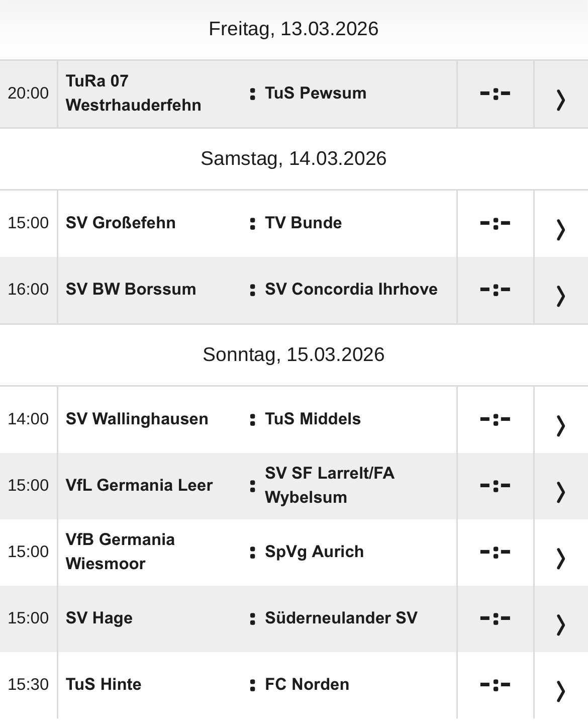This screenshot has width=588, height=723.
Task: Open the TuS Hinte vs FC Norden details
Action: click(x=560, y=684)
